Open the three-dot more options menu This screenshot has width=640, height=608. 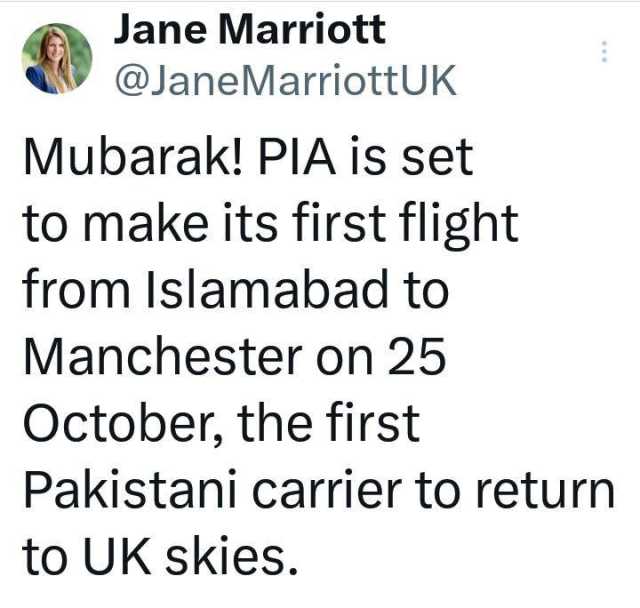[x=604, y=52]
